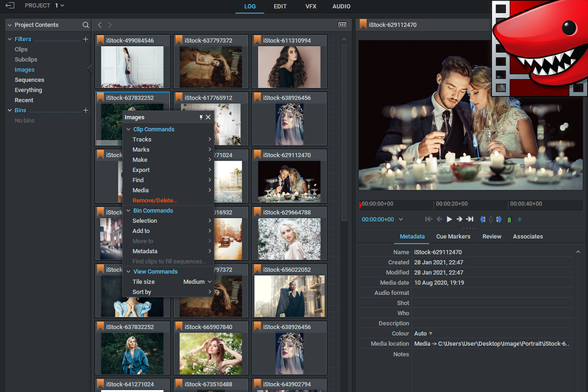Step one frame forward in viewer
The width and height of the screenshot is (588, 392).
459,219
